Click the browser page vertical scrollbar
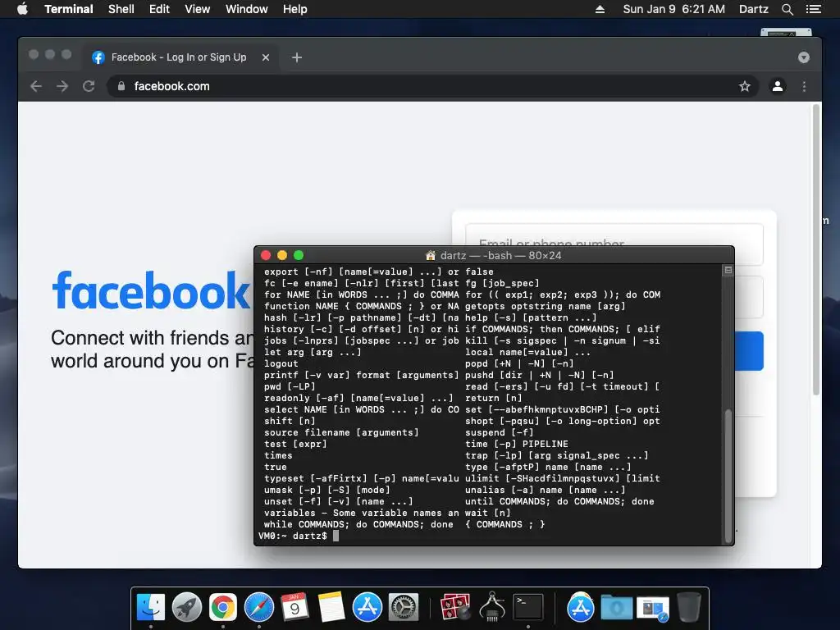Viewport: 840px width, 630px height. pos(816,249)
